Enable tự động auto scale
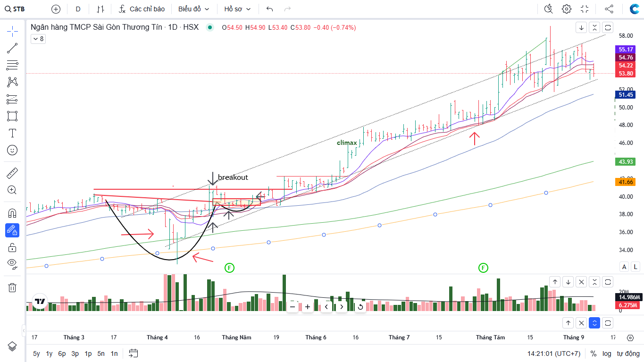This screenshot has width=644, height=362. tap(628, 354)
